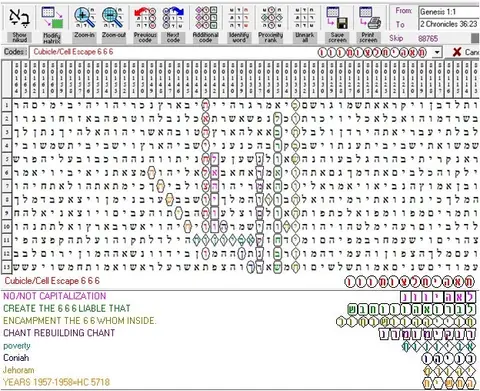Select row 1 header of matrix
The image size is (480, 391).
(x=7, y=105)
